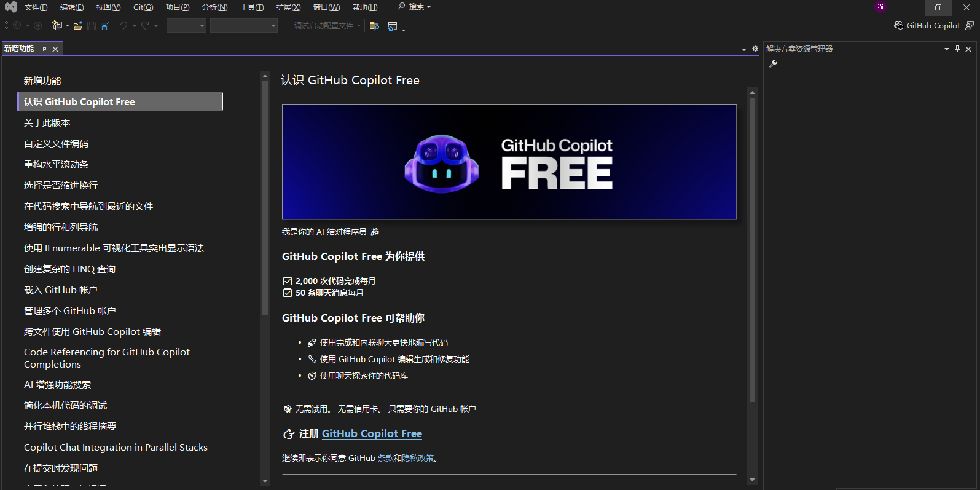The width and height of the screenshot is (980, 490).
Task: Open the 视图(V) menu
Action: [108, 7]
